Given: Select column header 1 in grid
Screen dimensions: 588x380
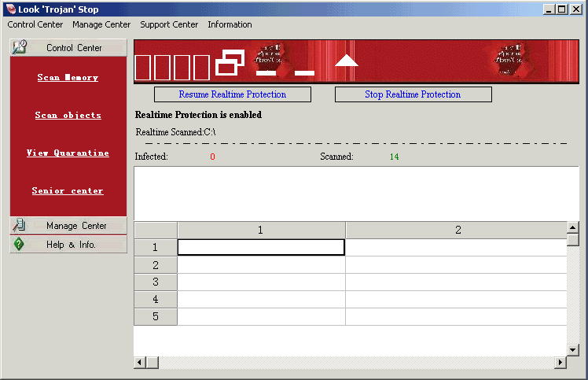Looking at the screenshot, I should point(261,230).
